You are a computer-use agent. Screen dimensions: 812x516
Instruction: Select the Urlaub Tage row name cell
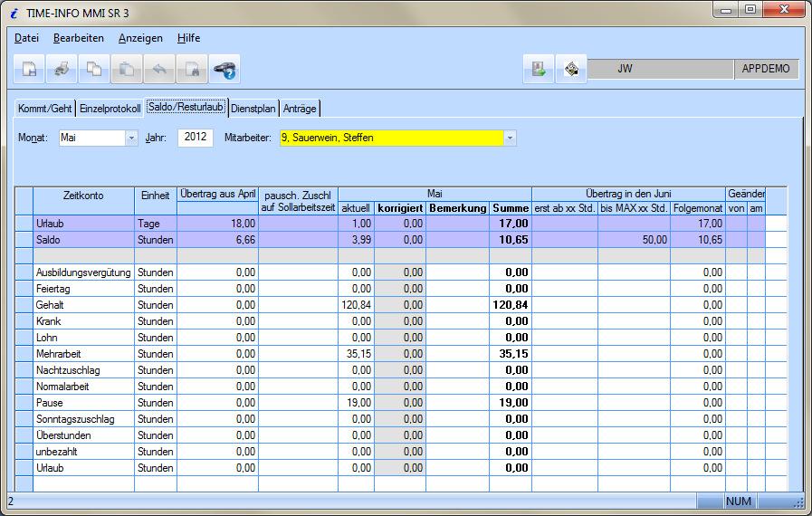(83, 224)
